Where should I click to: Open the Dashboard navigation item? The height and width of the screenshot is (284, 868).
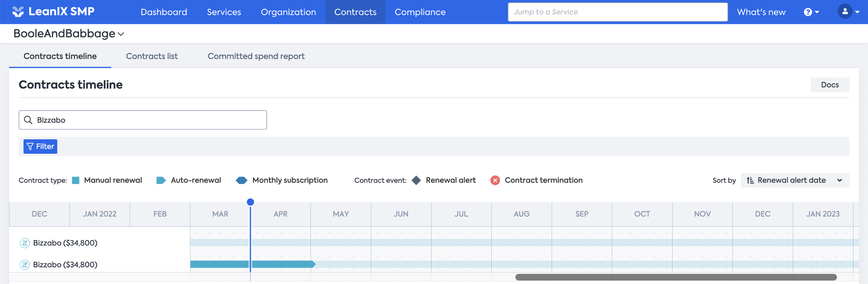pyautogui.click(x=164, y=12)
